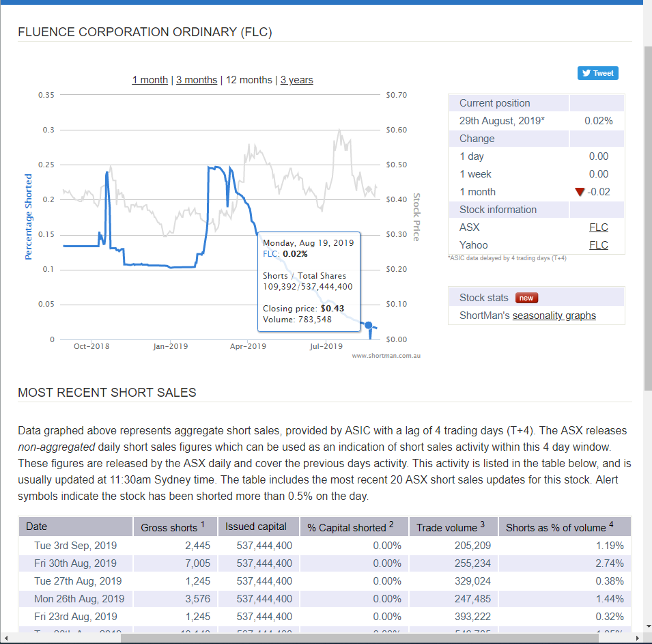This screenshot has width=652, height=644.
Task: Click gross shorts value 2,445
Action: [x=197, y=546]
